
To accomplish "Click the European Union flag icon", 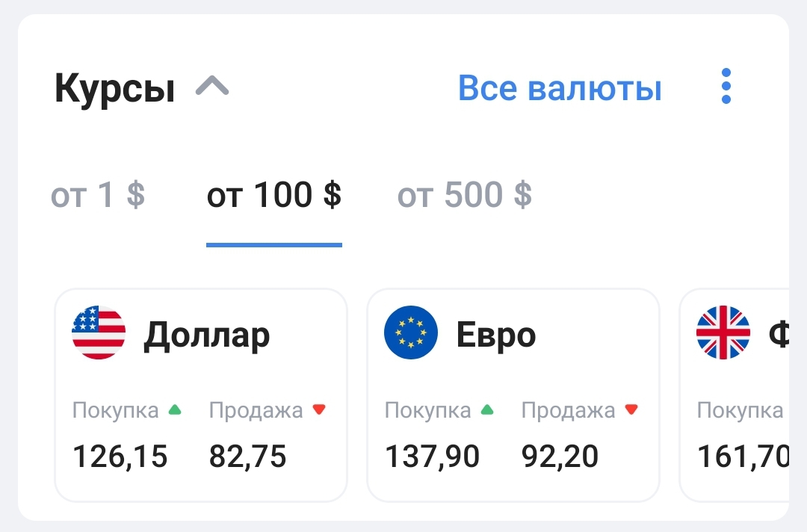I will click(410, 332).
